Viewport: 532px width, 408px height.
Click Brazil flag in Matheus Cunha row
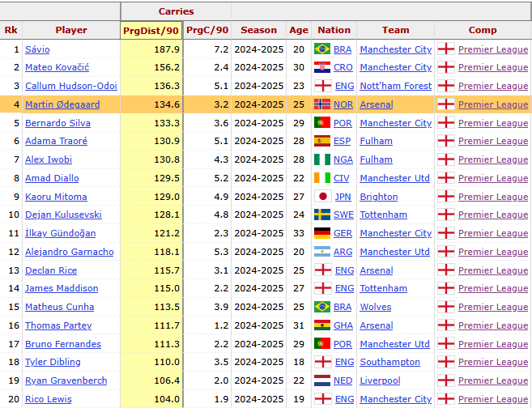click(322, 307)
